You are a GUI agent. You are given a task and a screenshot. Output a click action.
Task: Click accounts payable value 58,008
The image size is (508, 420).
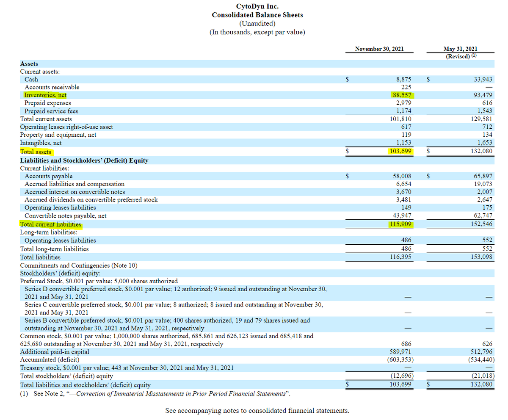click(403, 176)
